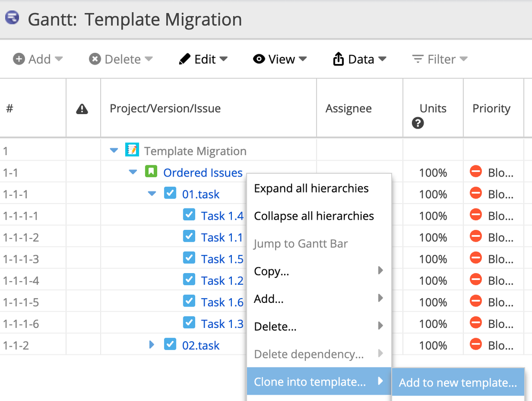The width and height of the screenshot is (532, 401).
Task: Select Jump to Gantt Bar menu entry
Action: pos(319,244)
